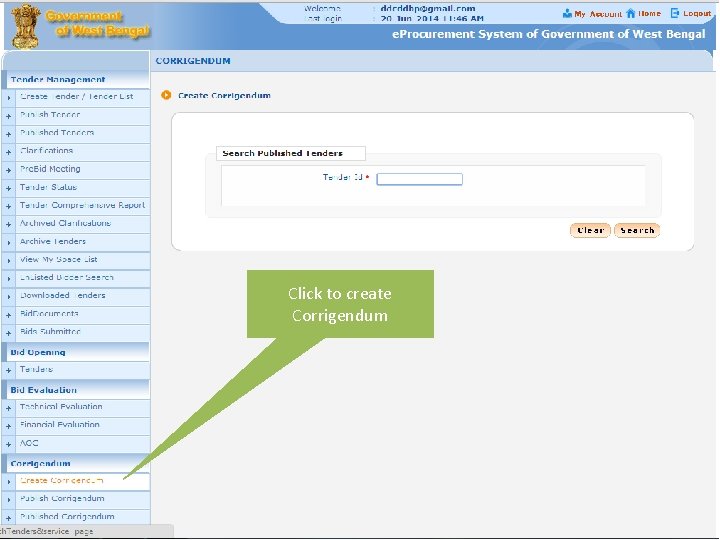Click the Search Published Tenders legend
Screen dimensions: 720x540
click(282, 153)
